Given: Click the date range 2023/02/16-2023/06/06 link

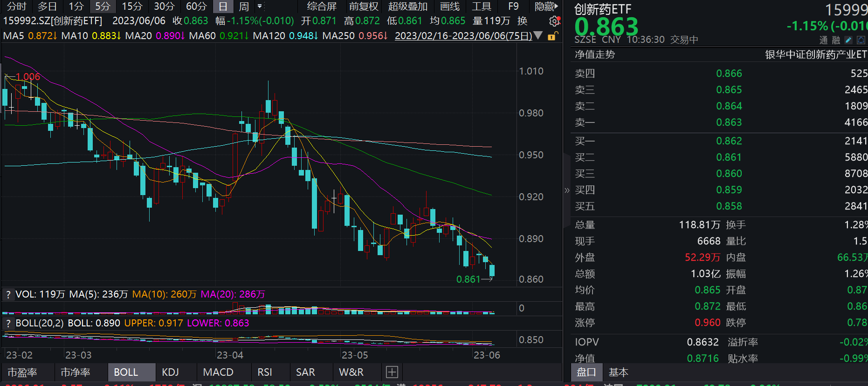Looking at the screenshot, I should 463,36.
